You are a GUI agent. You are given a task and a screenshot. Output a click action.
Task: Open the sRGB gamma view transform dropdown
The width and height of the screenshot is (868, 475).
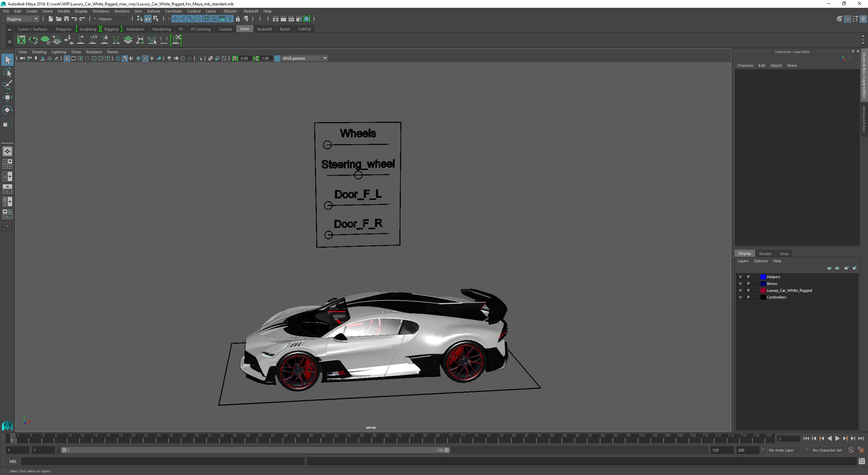304,58
